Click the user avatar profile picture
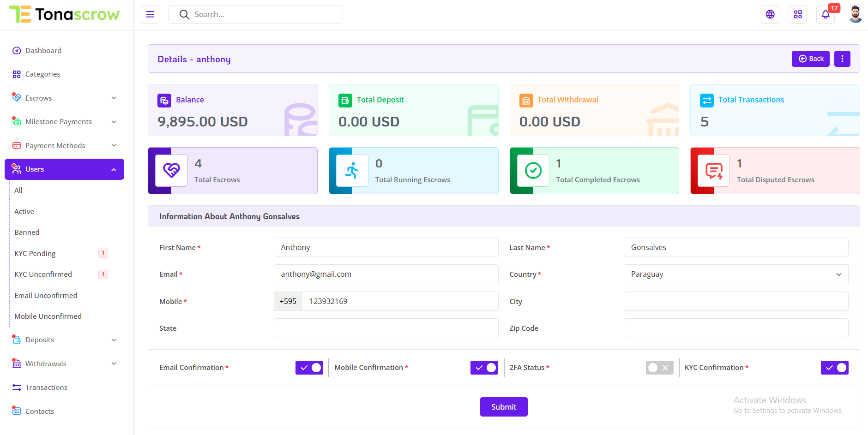Image resolution: width=868 pixels, height=435 pixels. point(855,14)
